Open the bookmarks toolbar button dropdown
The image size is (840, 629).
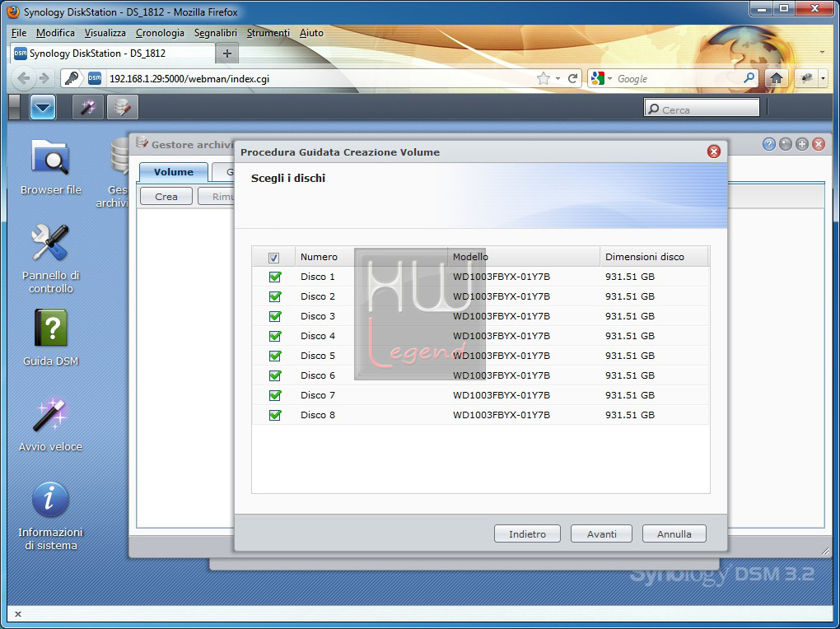(x=824, y=79)
